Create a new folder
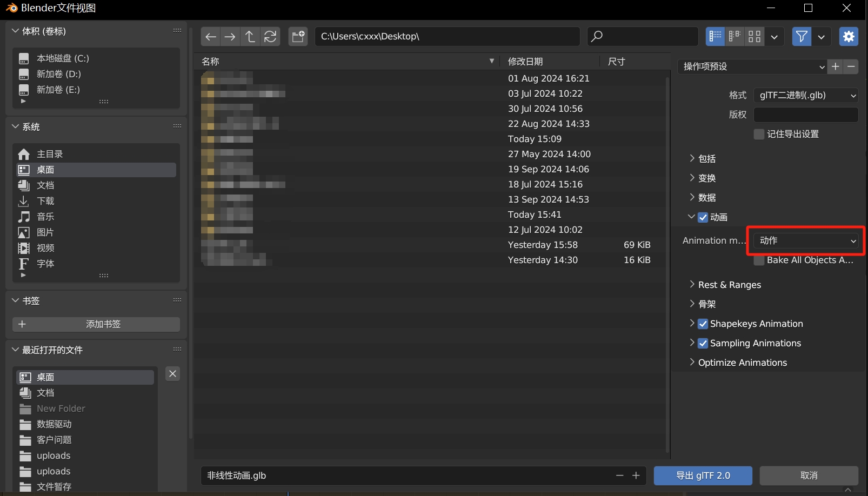The height and width of the screenshot is (496, 868). tap(298, 36)
